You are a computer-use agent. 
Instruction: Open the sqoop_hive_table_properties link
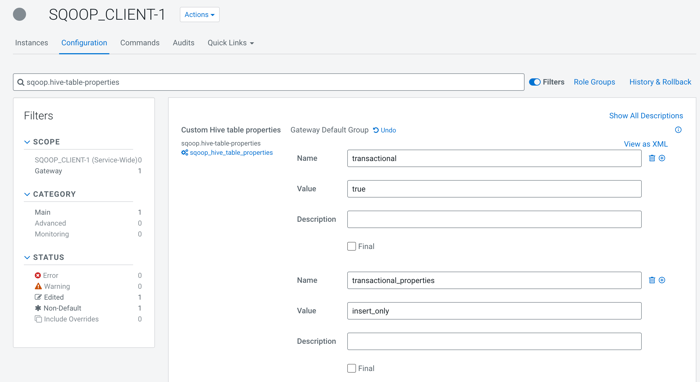tap(231, 153)
